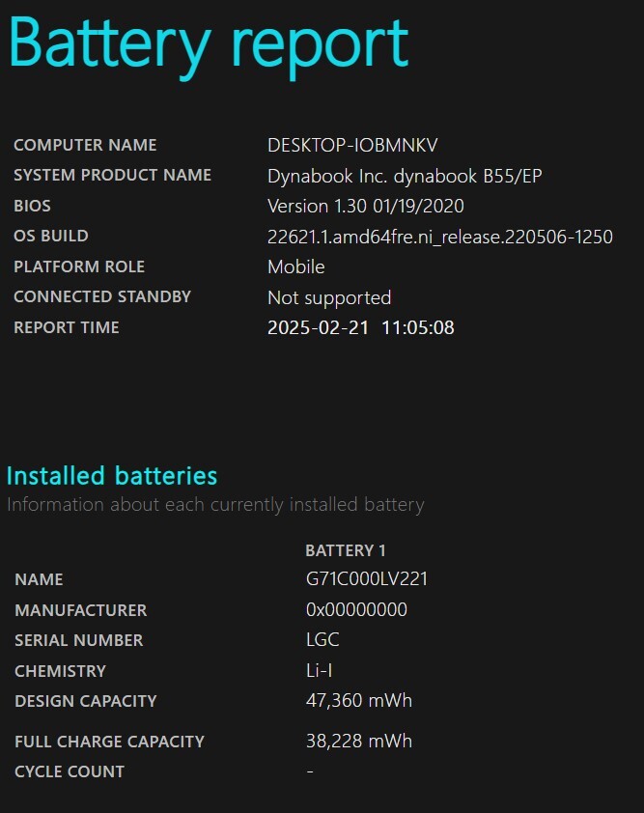Click the design capacity 47,360 mWh
The image size is (644, 813).
pyautogui.click(x=359, y=701)
